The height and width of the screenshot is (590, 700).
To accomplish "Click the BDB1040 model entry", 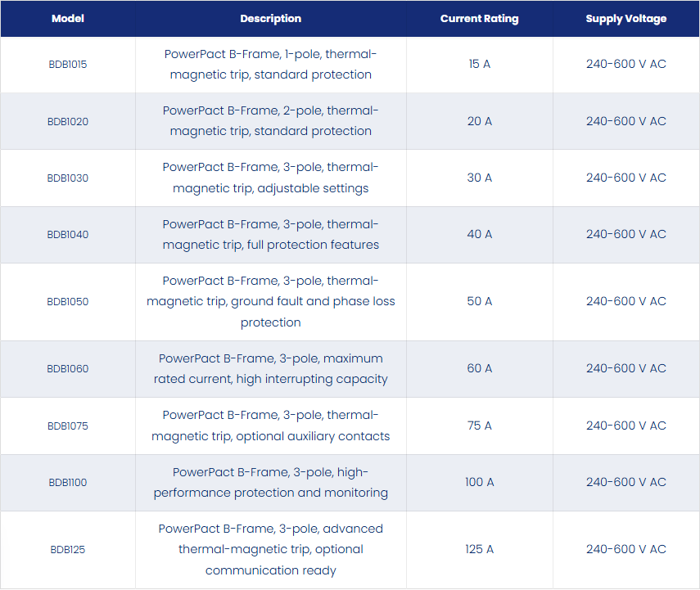I will tap(68, 235).
